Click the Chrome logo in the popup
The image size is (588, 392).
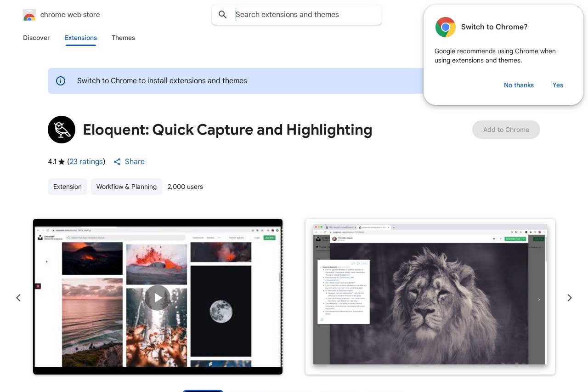click(446, 27)
